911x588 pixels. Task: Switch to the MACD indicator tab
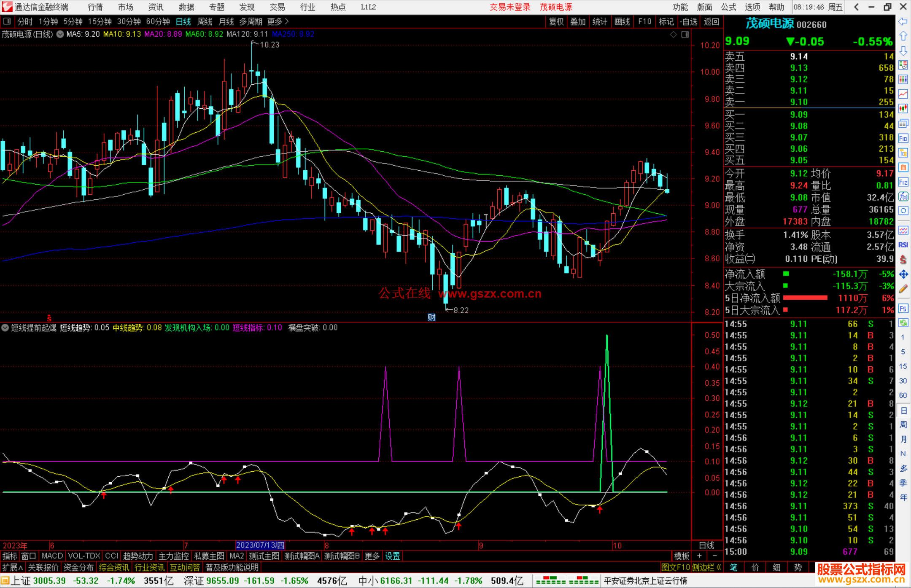pos(52,556)
